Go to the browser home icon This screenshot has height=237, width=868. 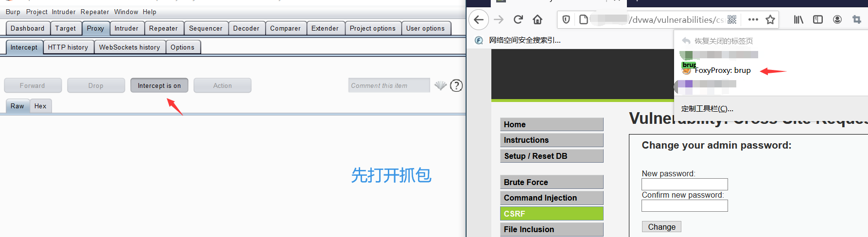click(538, 19)
